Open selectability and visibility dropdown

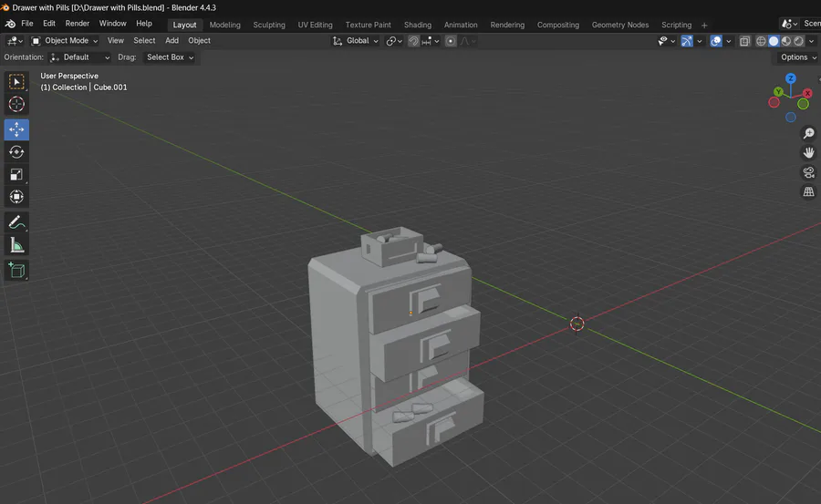[666, 41]
